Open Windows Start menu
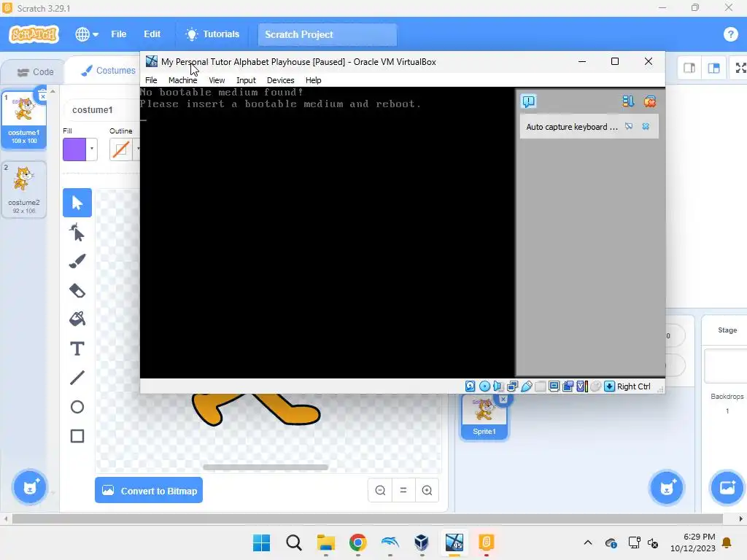This screenshot has width=747, height=560. click(x=261, y=542)
